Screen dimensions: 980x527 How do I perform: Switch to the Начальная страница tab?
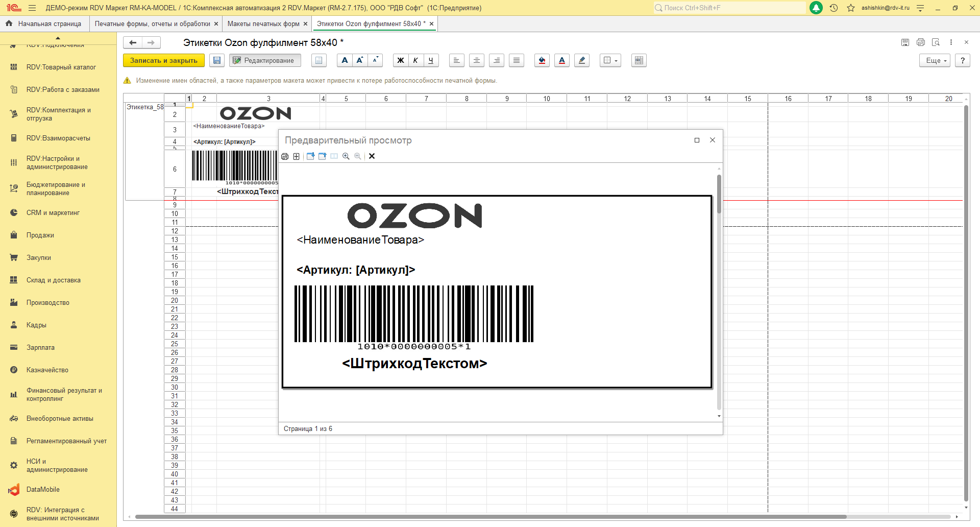44,23
